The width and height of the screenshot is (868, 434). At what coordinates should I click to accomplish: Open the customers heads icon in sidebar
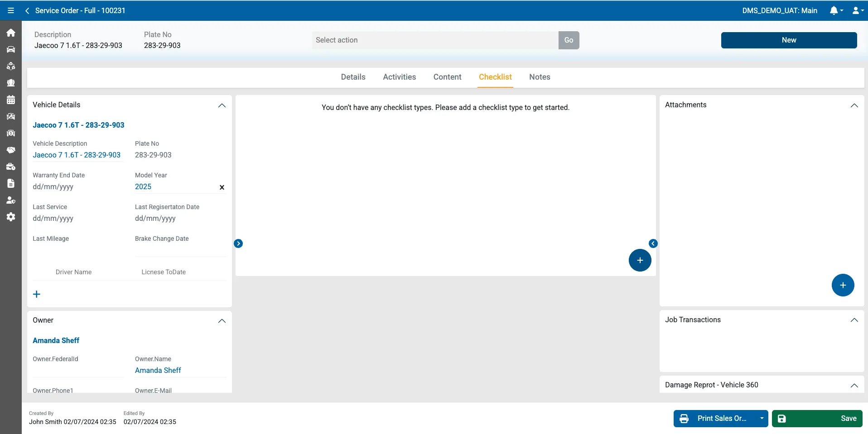pyautogui.click(x=11, y=83)
